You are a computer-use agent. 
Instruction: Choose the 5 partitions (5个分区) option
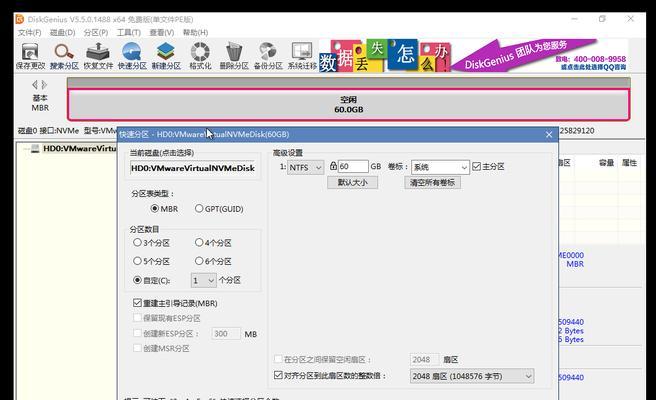[x=151, y=261]
